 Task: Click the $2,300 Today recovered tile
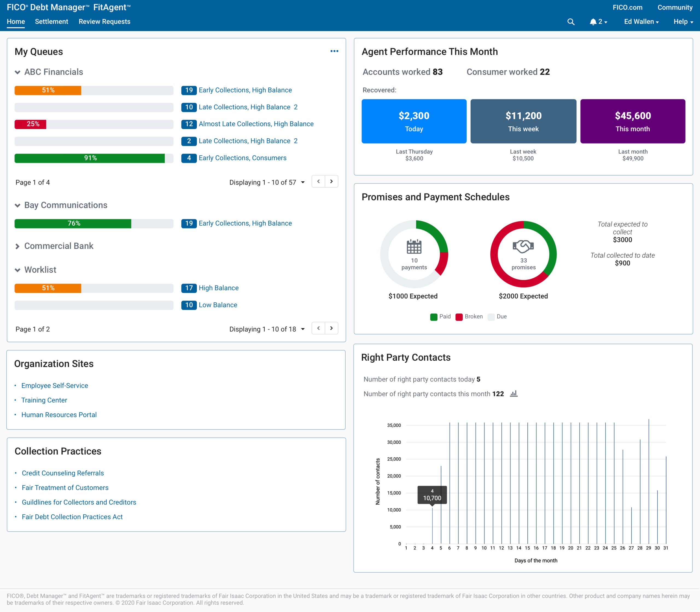[414, 121]
